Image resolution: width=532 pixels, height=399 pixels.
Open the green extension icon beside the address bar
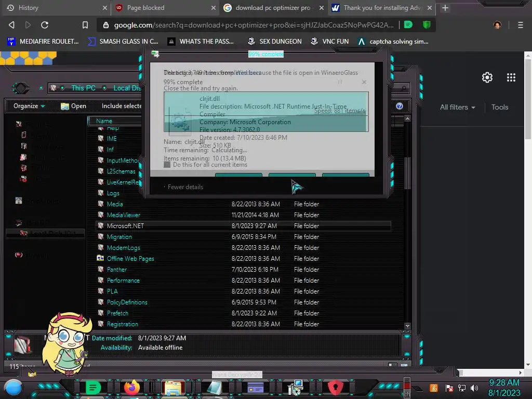click(x=408, y=25)
